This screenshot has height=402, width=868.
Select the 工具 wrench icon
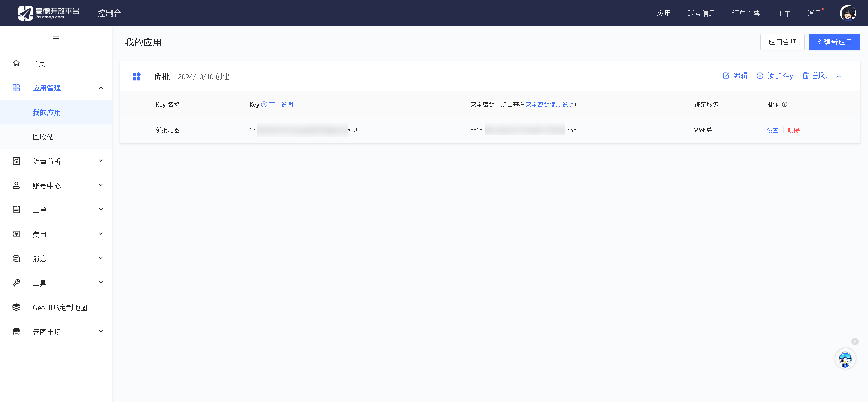click(x=16, y=283)
